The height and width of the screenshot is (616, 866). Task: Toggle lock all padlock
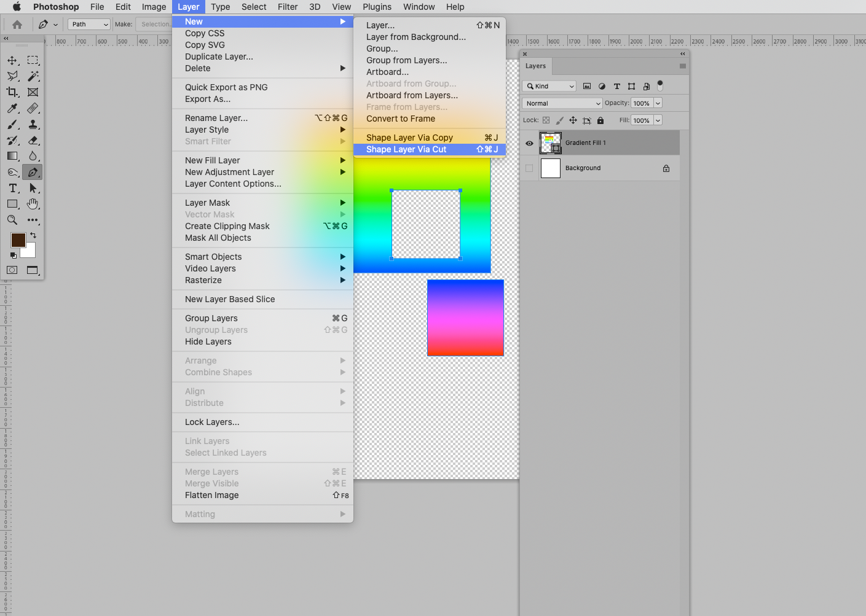pyautogui.click(x=600, y=120)
